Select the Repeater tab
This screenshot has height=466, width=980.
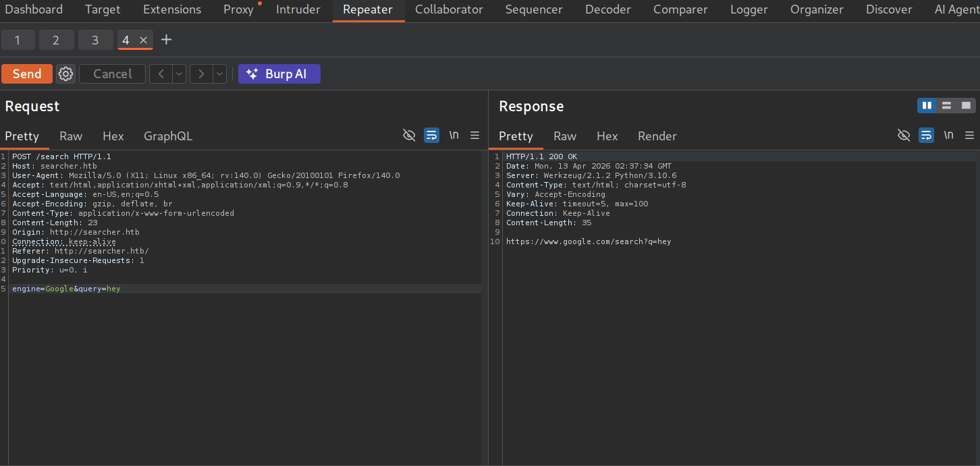[x=368, y=9]
